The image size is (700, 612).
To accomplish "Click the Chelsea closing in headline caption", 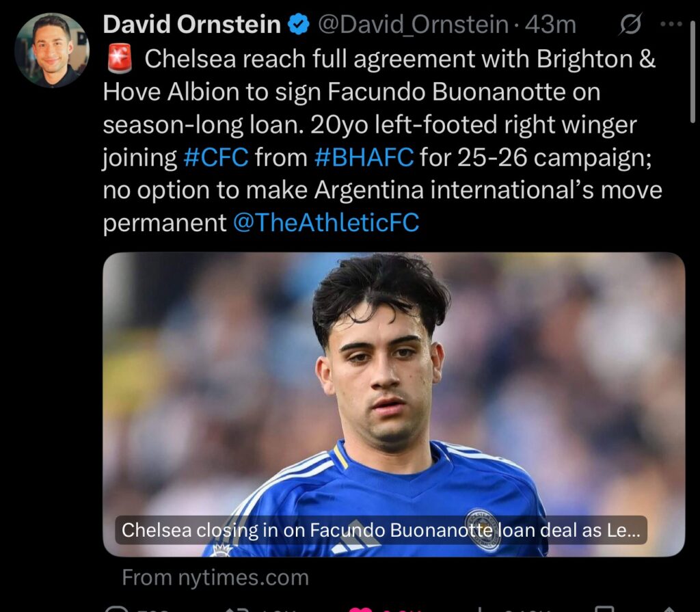I will pos(381,530).
